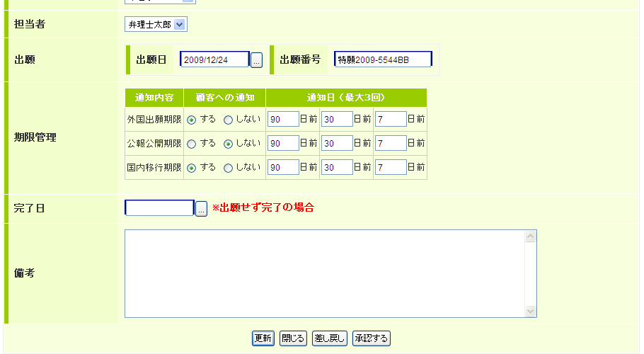Click the 7 days field in 国内移行期限 row
The image size is (644, 354).
tap(391, 167)
